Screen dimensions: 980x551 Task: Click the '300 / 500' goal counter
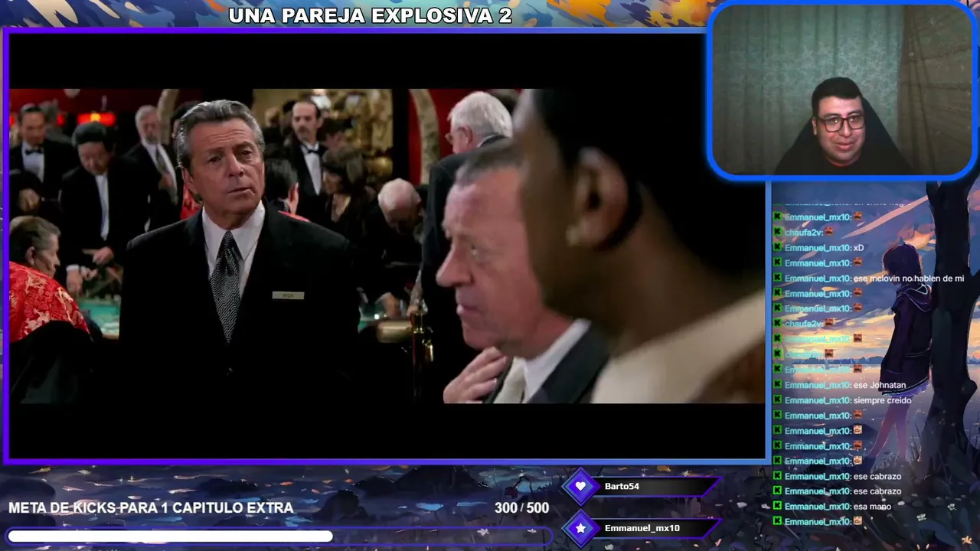[x=521, y=508]
